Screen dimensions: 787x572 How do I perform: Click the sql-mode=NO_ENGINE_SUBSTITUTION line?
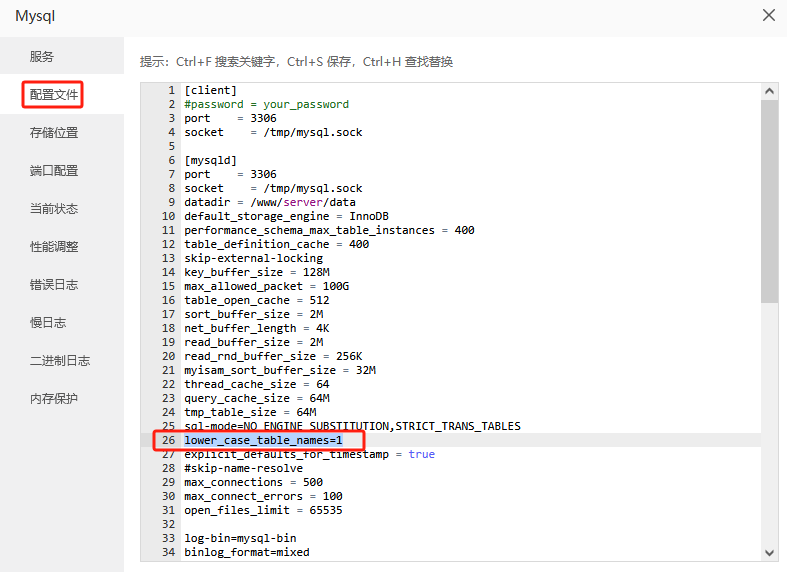point(352,426)
